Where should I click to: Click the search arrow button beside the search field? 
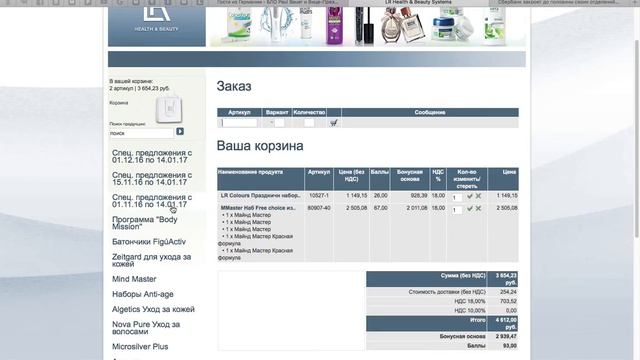[x=180, y=131]
